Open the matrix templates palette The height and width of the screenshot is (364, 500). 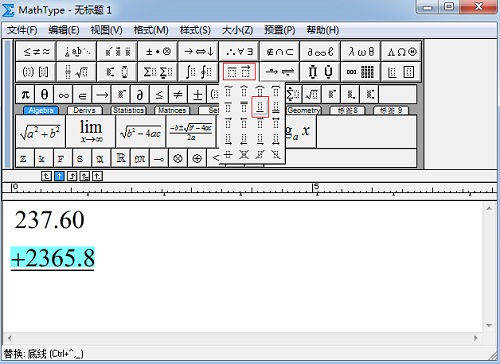coord(361,71)
